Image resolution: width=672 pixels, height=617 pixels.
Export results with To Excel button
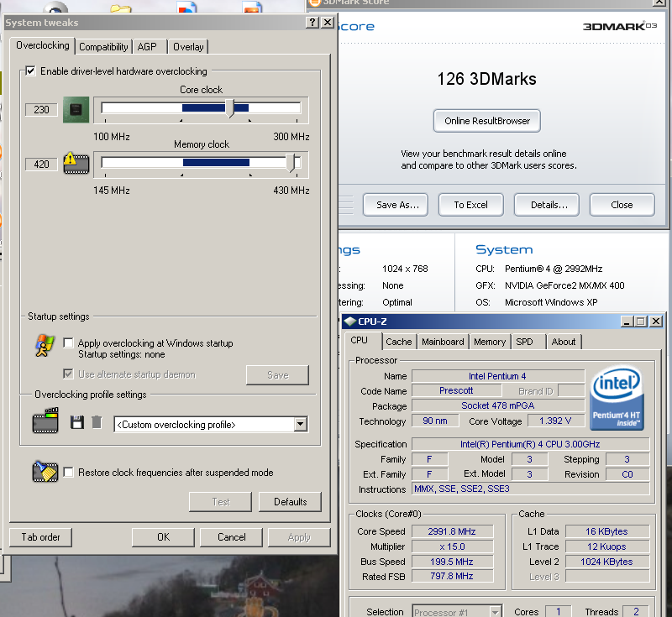pos(471,205)
